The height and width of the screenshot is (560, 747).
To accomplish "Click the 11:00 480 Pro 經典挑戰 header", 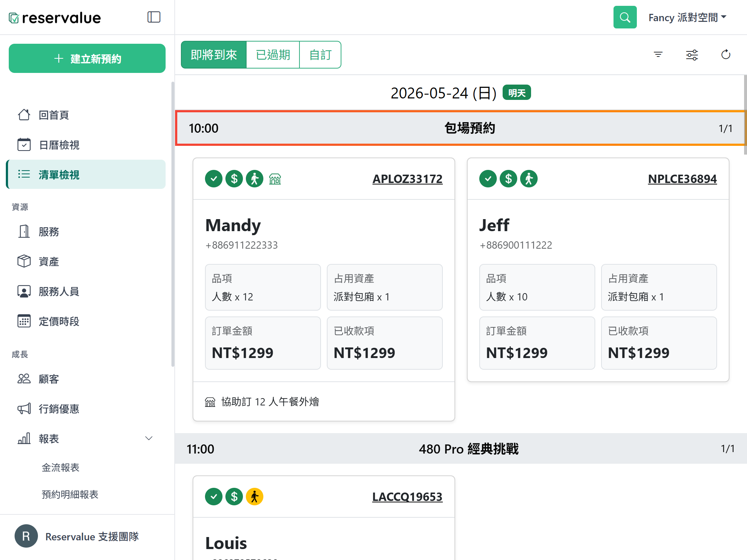I will (461, 448).
